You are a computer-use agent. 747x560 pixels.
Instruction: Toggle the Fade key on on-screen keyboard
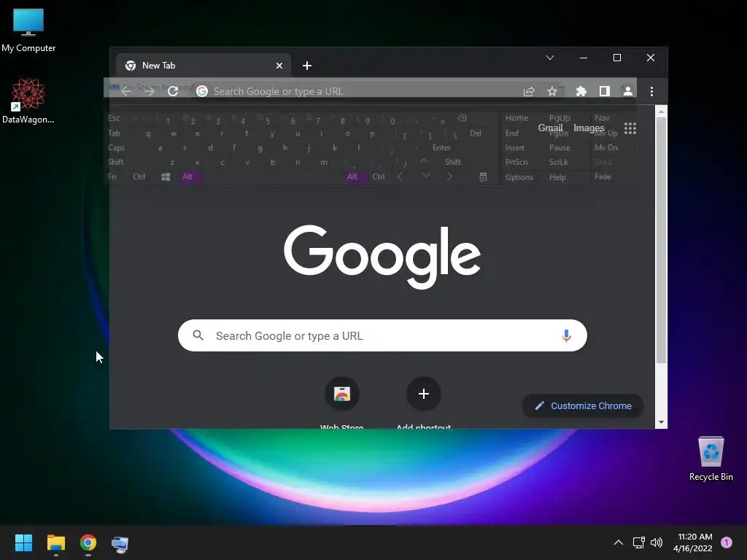[603, 176]
